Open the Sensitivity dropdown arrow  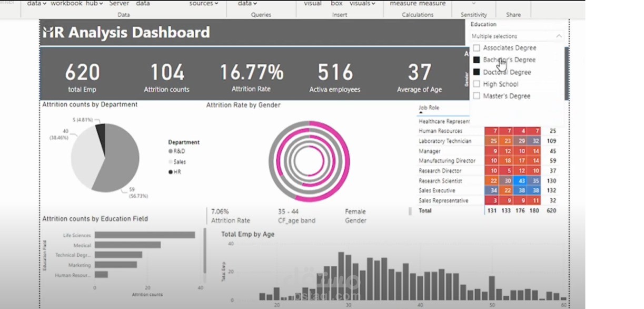click(x=473, y=3)
